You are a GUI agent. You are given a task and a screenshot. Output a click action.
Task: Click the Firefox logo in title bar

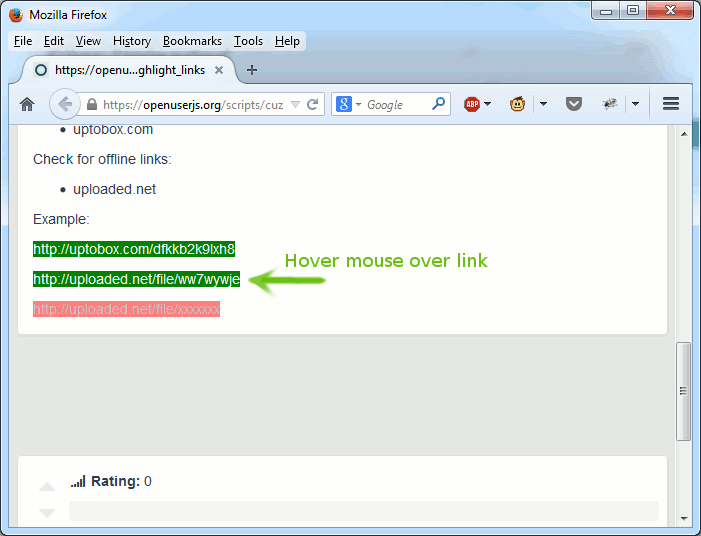(x=16, y=15)
